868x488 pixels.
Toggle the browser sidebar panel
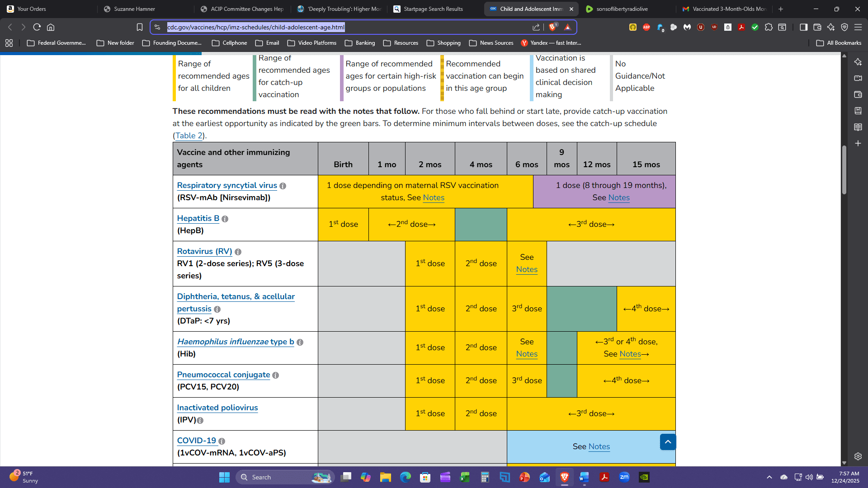tap(803, 27)
